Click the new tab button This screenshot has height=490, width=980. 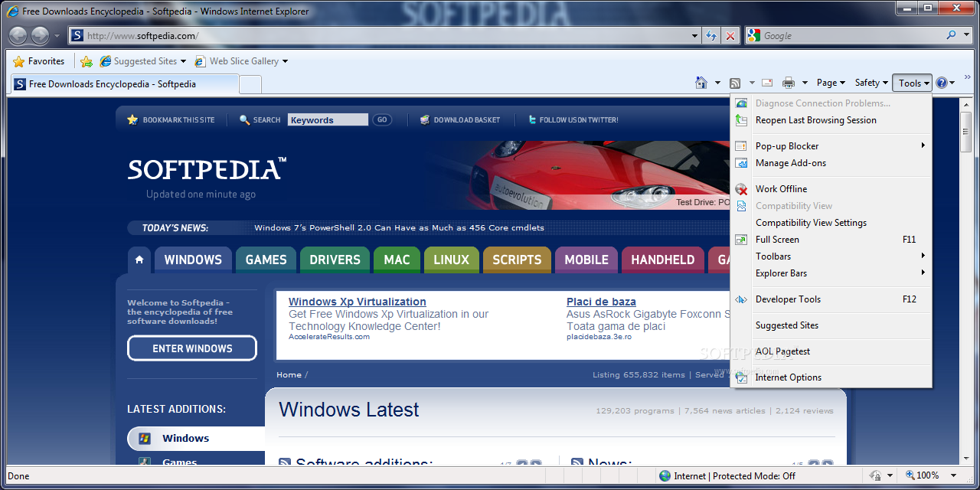click(250, 84)
